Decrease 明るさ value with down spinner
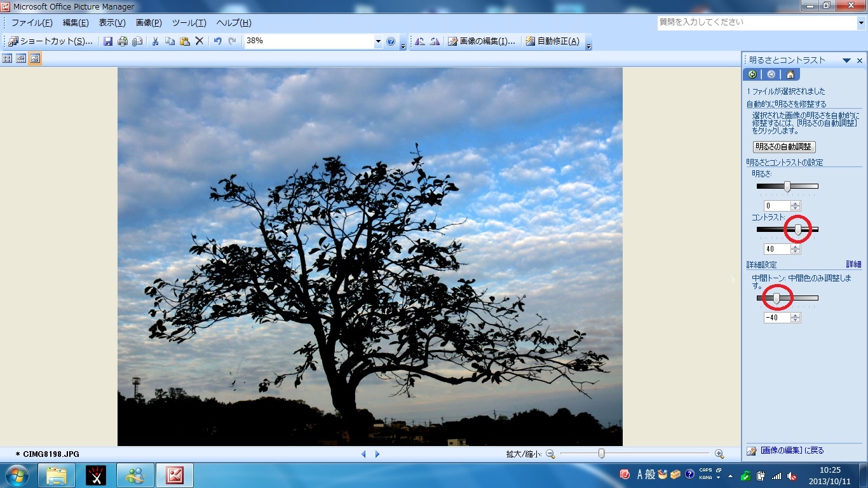 click(796, 208)
